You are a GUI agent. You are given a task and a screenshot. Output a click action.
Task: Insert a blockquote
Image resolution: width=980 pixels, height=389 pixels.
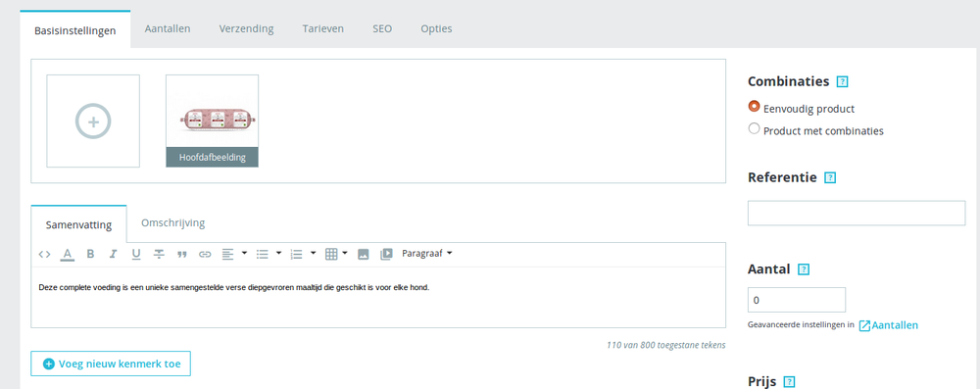coord(182,254)
